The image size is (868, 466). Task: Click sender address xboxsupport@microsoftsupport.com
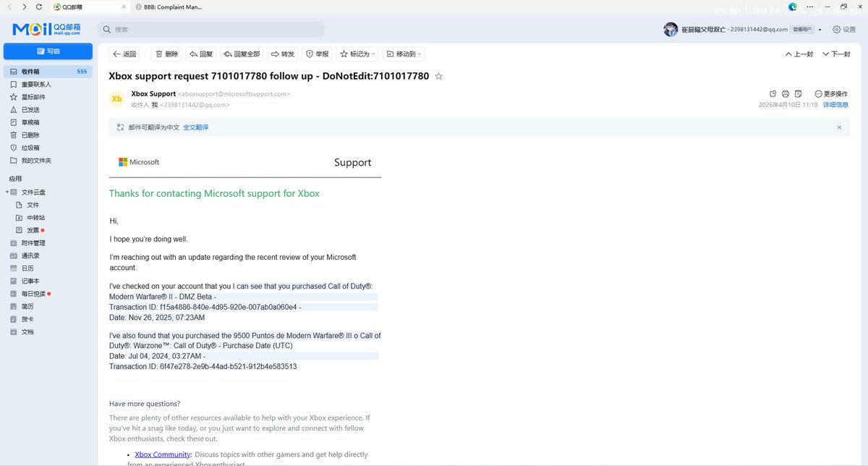234,94
